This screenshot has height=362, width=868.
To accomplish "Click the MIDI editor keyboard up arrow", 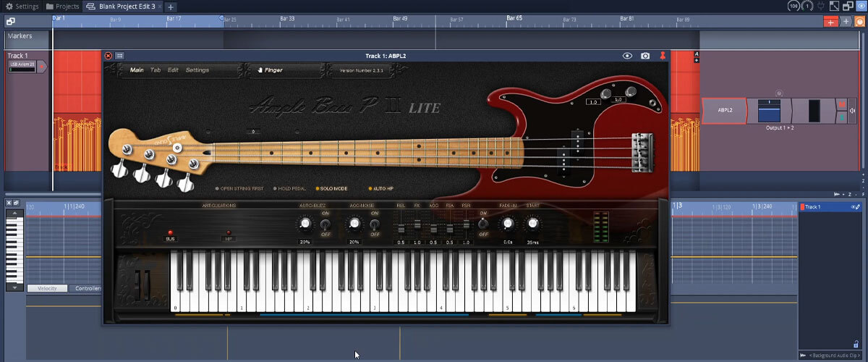I will click(x=14, y=211).
